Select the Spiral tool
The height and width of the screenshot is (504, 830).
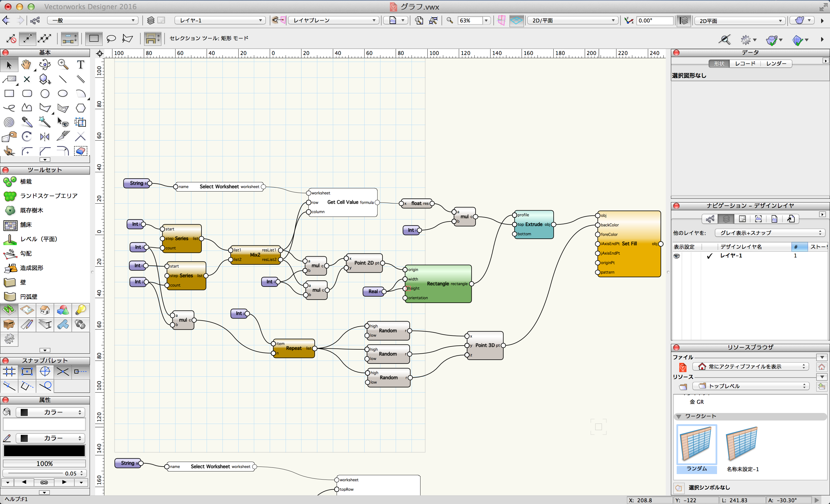(9, 122)
